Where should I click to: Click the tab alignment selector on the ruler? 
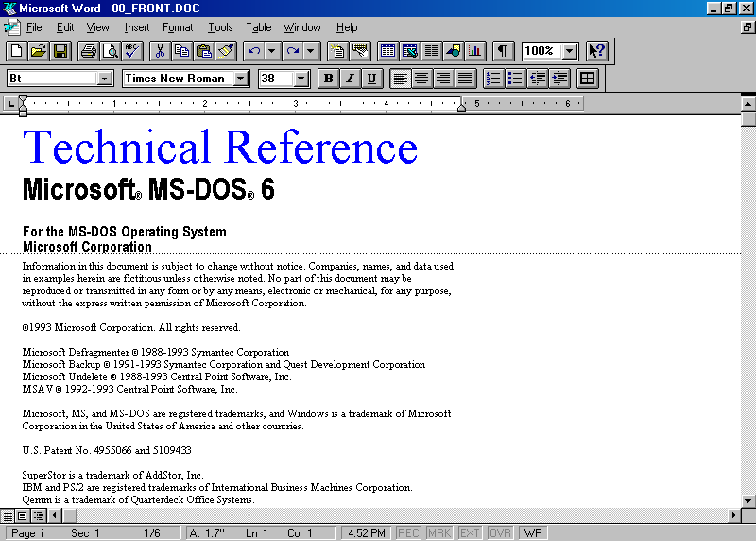[x=10, y=104]
